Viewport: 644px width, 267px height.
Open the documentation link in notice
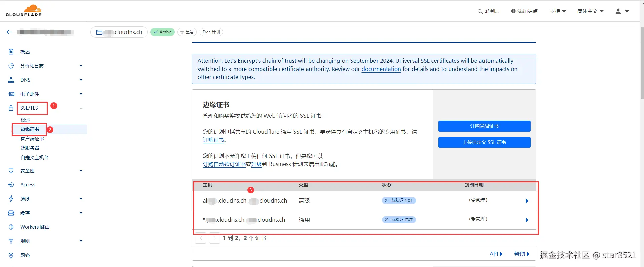pyautogui.click(x=381, y=69)
